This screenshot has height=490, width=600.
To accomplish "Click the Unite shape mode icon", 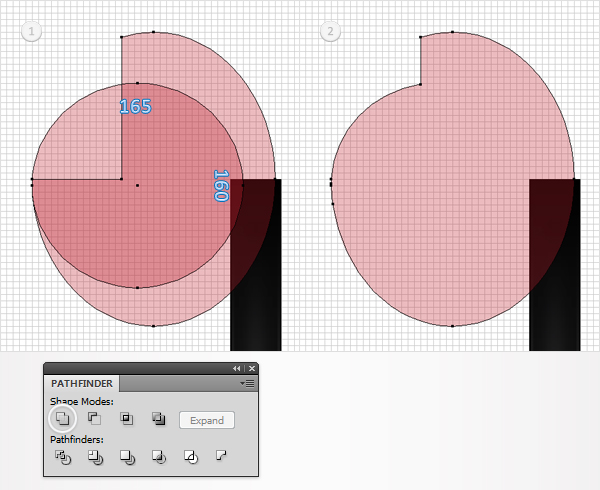I will [x=62, y=418].
